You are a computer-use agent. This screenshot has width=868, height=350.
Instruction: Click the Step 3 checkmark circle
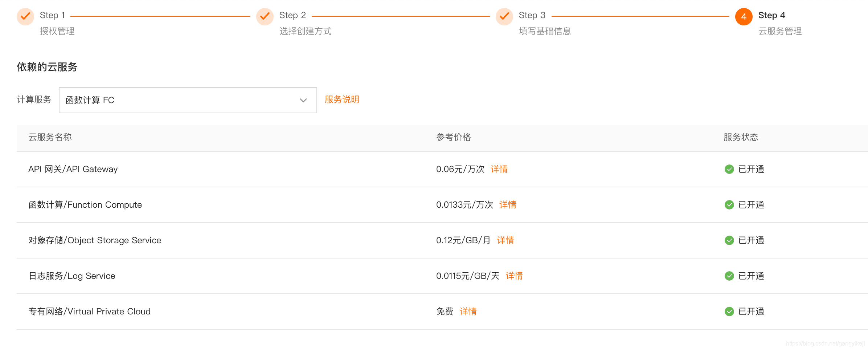(504, 16)
